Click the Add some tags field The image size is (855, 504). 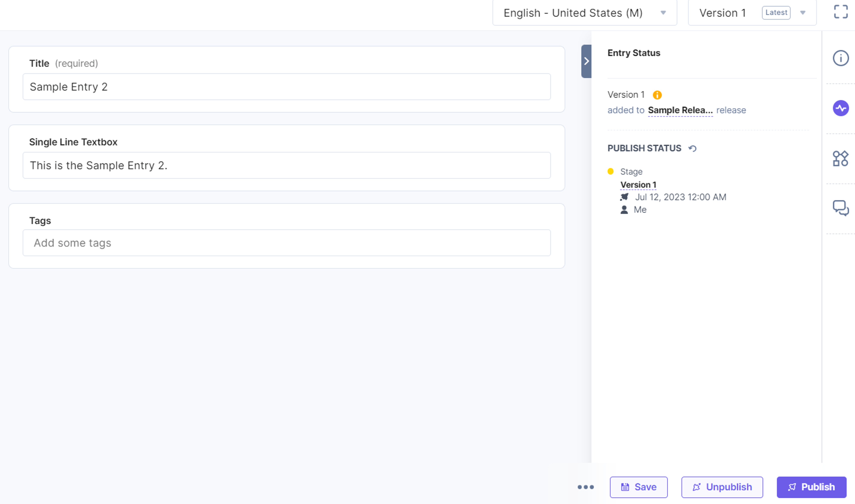click(287, 243)
